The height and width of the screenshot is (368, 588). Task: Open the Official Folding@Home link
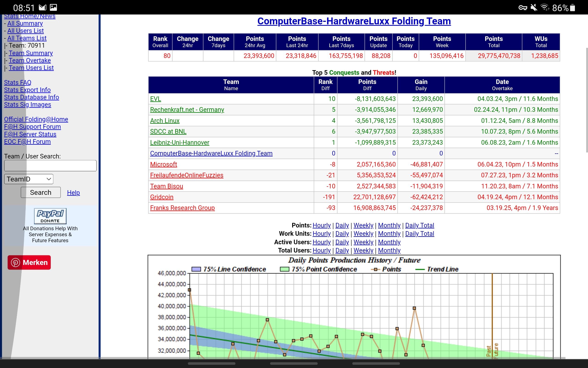pos(36,119)
